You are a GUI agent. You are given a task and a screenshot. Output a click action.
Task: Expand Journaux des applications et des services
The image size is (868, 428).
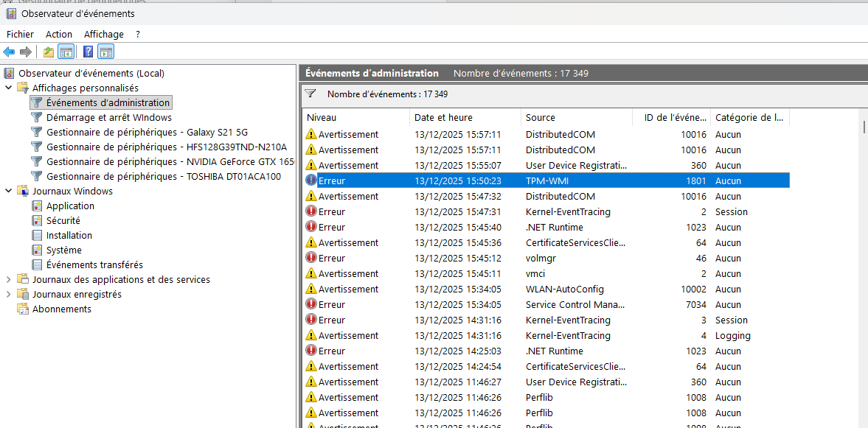(x=8, y=279)
